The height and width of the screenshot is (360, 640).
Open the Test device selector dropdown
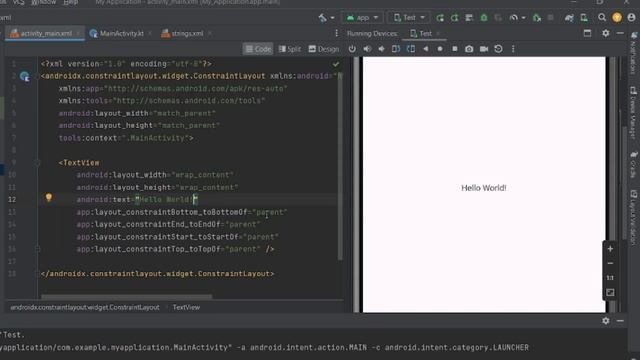(409, 18)
